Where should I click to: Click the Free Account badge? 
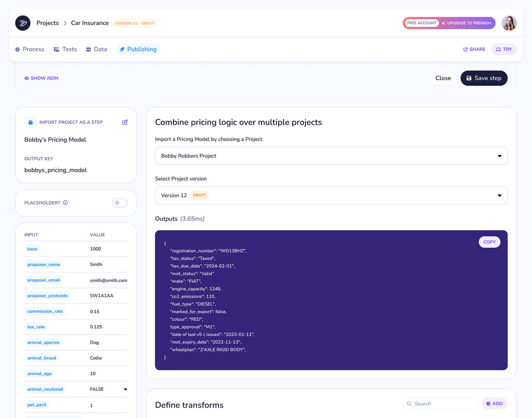[x=422, y=23]
